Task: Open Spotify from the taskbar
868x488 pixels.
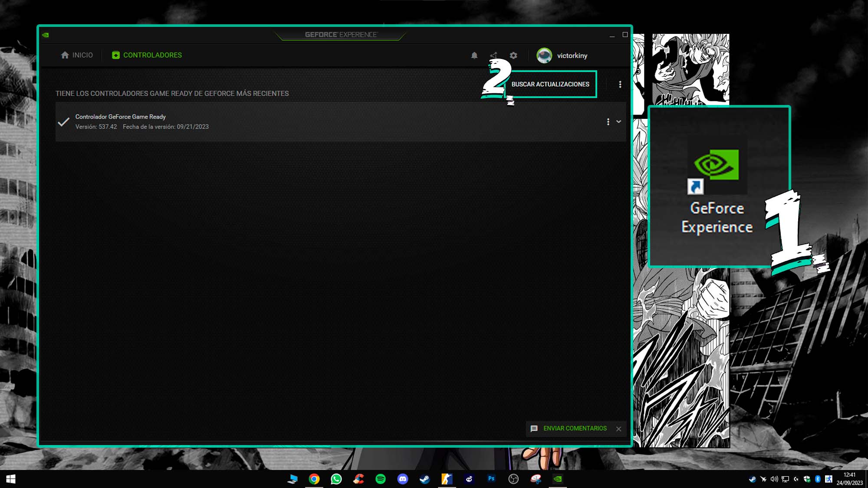Action: click(x=381, y=479)
